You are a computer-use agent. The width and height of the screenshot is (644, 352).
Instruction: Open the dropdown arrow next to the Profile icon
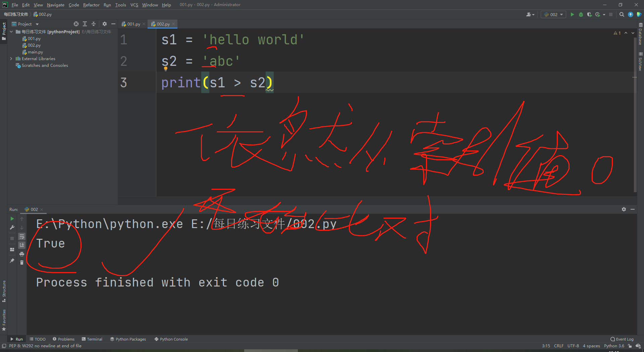(604, 14)
